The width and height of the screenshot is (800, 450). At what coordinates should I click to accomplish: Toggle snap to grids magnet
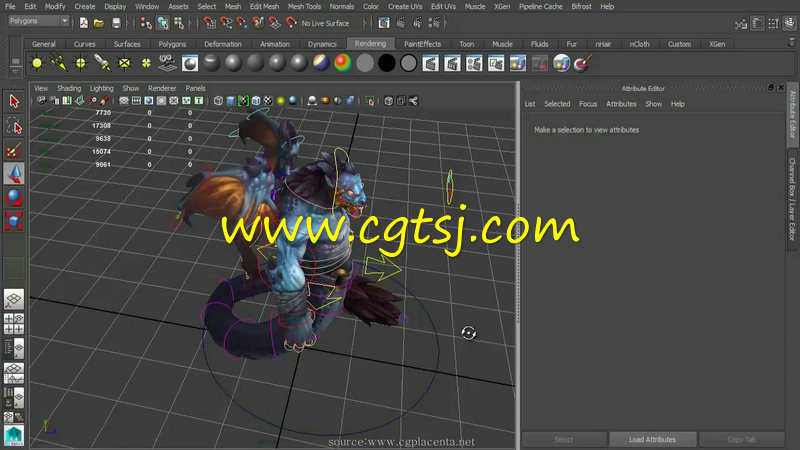209,22
